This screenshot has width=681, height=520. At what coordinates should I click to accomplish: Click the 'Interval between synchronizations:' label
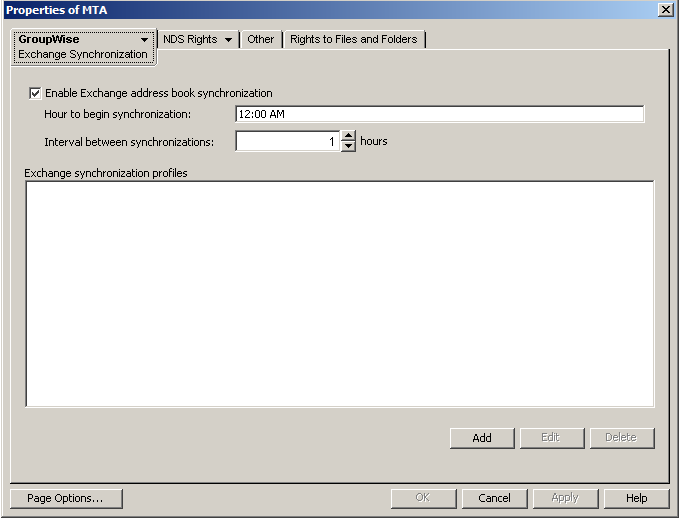[x=129, y=142]
